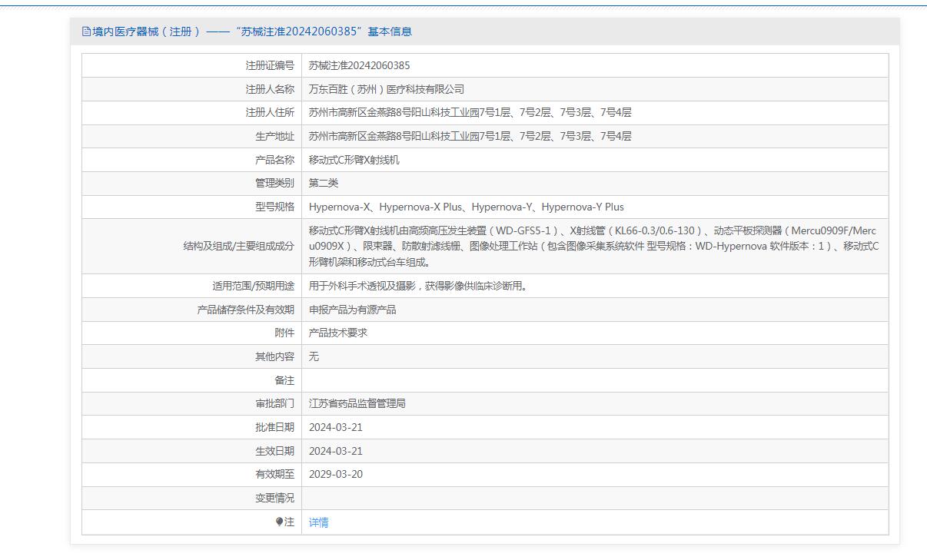The height and width of the screenshot is (560, 927).
Task: Click the 批准日期 value 2024-03-21
Action: click(335, 427)
